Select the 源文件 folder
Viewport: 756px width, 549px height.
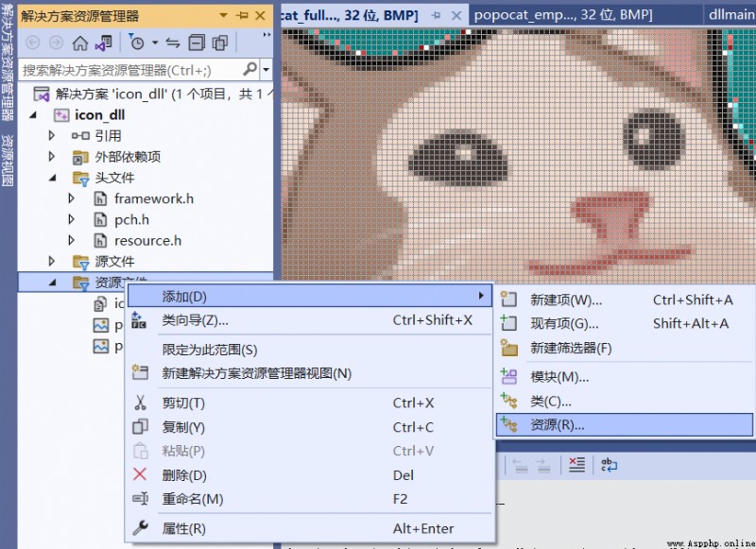pos(114,261)
